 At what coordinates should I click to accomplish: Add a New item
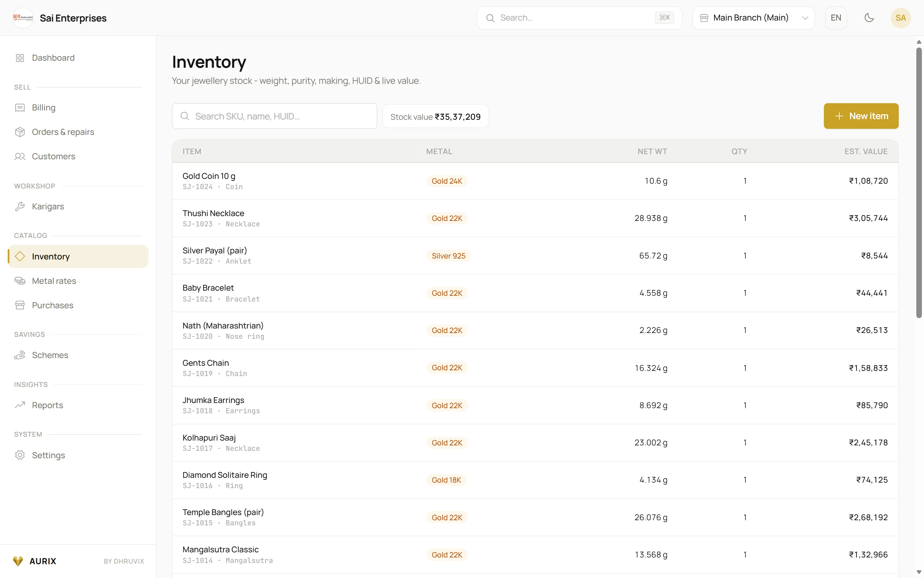861,116
